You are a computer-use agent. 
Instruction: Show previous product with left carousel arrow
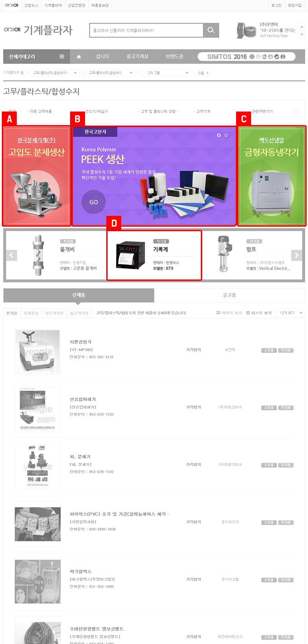[x=12, y=255]
